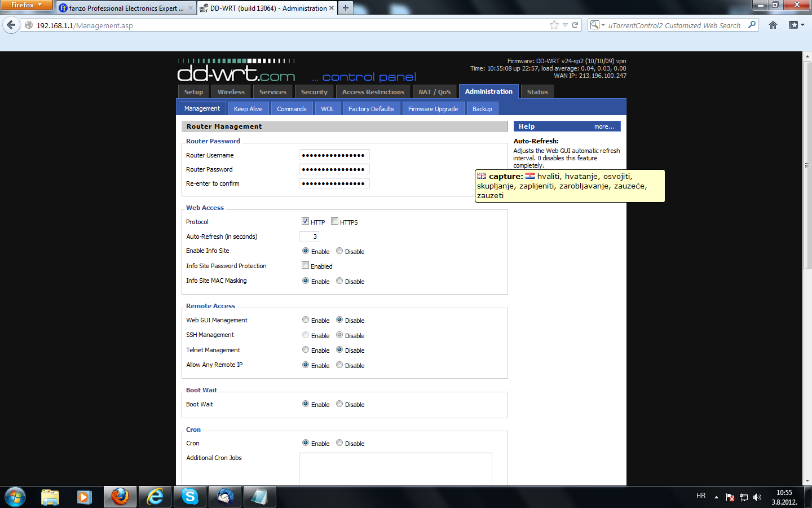Disable the Cron option
812x508 pixels.
339,443
